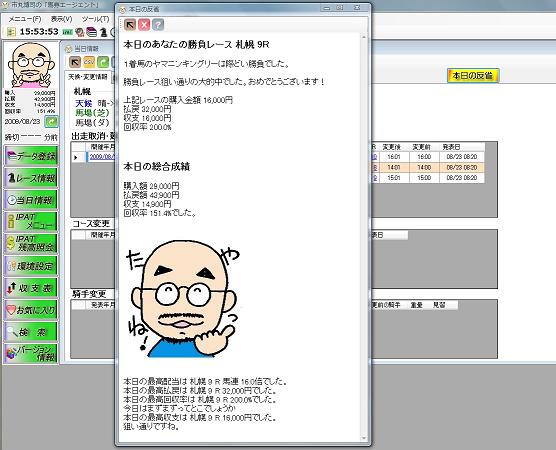The width and height of the screenshot is (556, 450).
Task: Click the back arrow icon in 本日の反省 window
Action: (x=130, y=25)
